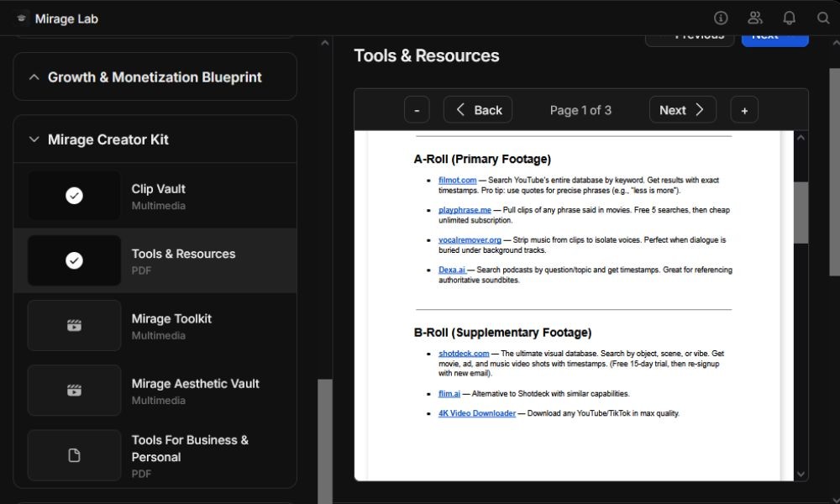Screen dimensions: 840x504
Task: Click the Mirage Toolkit clapperboard icon
Action: pyautogui.click(x=74, y=325)
